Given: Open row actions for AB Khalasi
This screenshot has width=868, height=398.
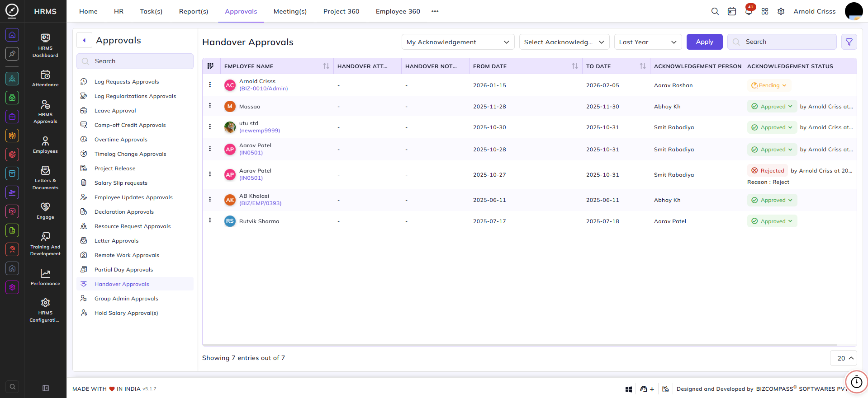Looking at the screenshot, I should pyautogui.click(x=210, y=199).
